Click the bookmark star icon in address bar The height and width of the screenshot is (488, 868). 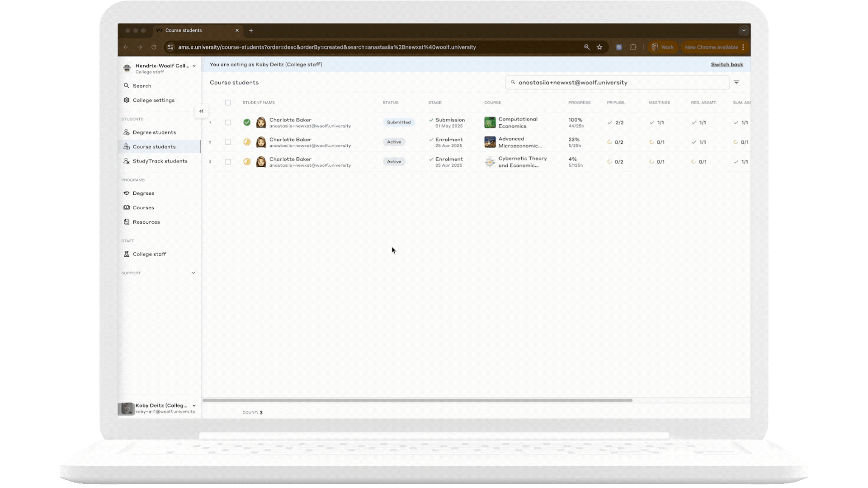click(599, 47)
